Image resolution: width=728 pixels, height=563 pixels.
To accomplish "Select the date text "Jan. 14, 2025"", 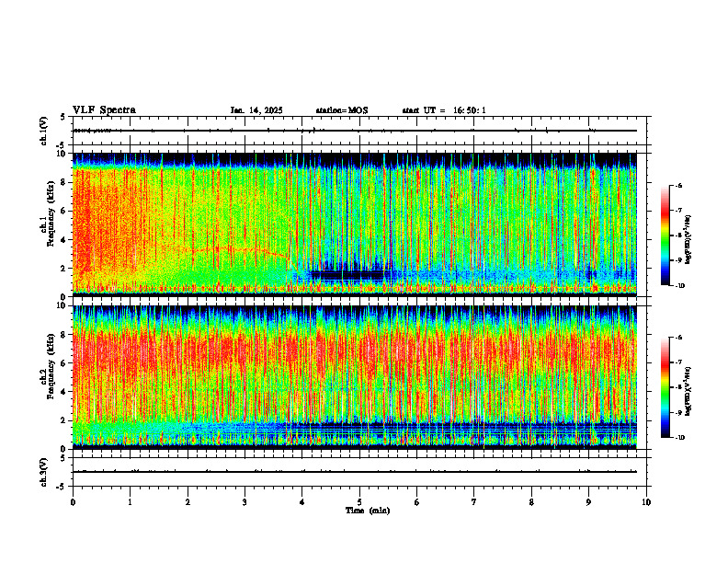I will [x=256, y=110].
